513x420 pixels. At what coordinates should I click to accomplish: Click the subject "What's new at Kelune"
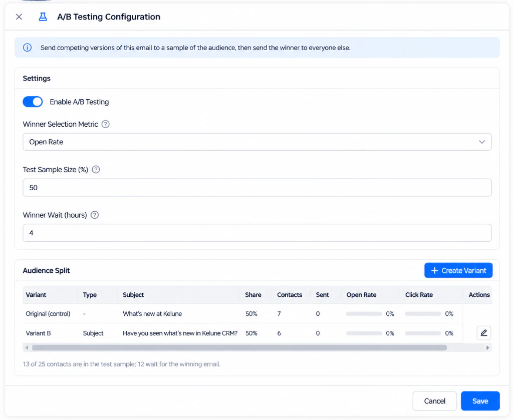(152, 314)
